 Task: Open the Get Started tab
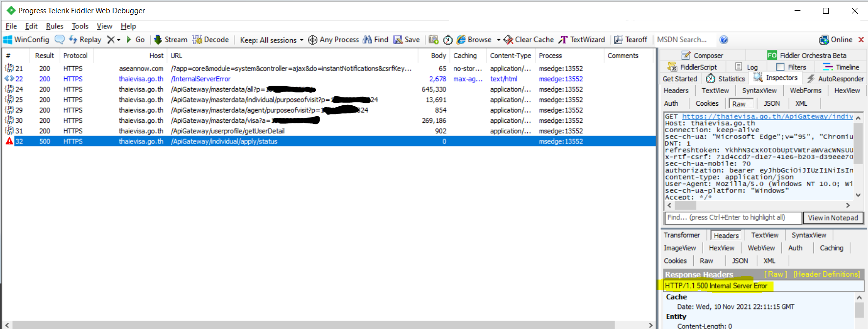pyautogui.click(x=680, y=79)
